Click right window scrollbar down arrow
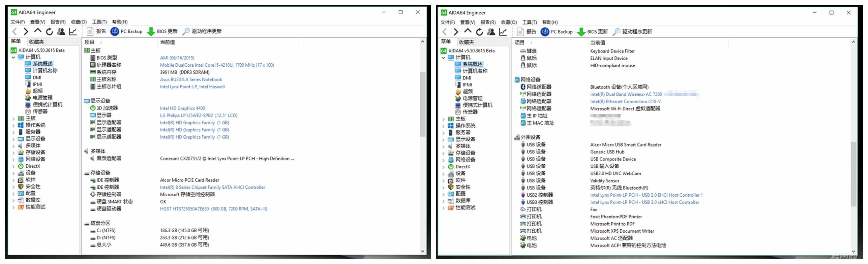 pos(853,251)
